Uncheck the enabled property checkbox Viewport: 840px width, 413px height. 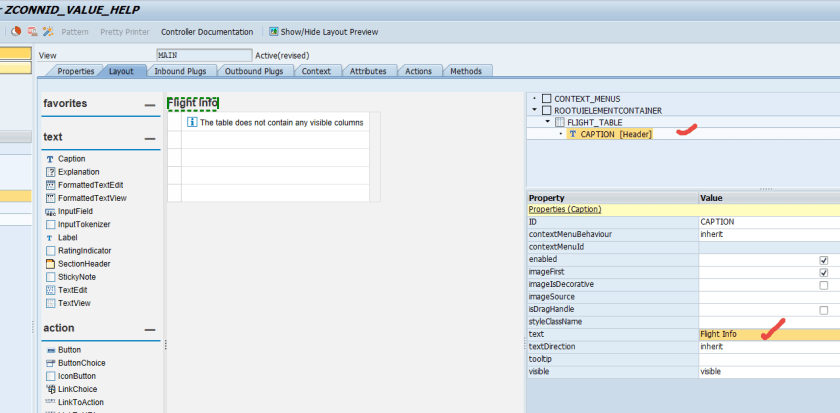coord(823,259)
